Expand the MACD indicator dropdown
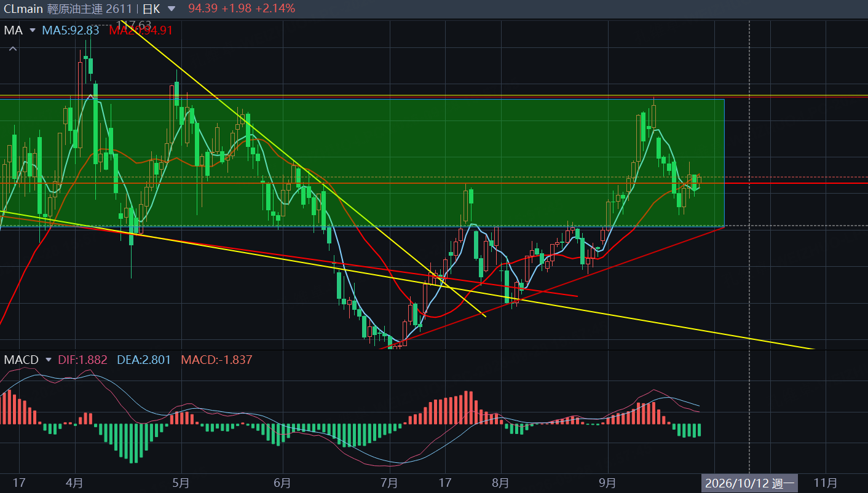Image resolution: width=868 pixels, height=493 pixels. (48, 360)
